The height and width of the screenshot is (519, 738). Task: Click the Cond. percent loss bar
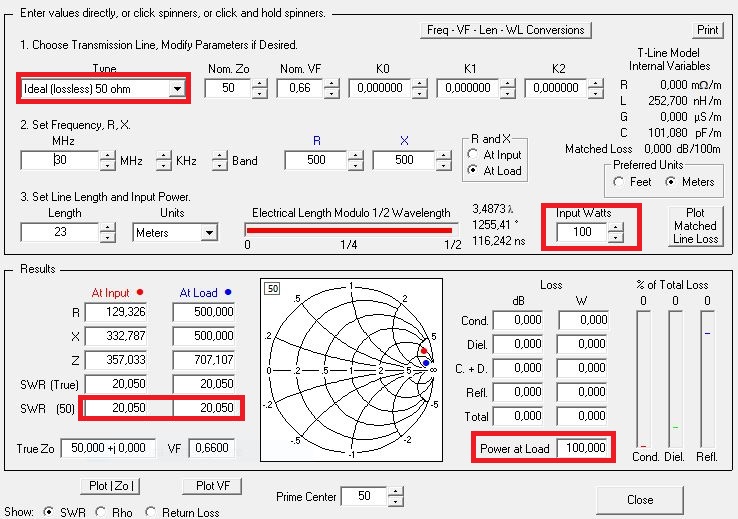(x=643, y=379)
